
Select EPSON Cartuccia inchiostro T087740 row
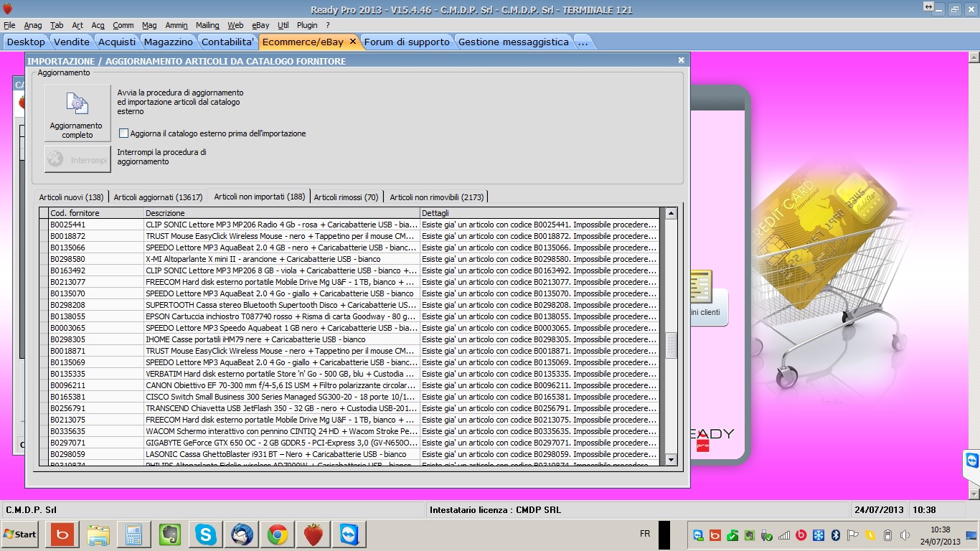pos(349,316)
